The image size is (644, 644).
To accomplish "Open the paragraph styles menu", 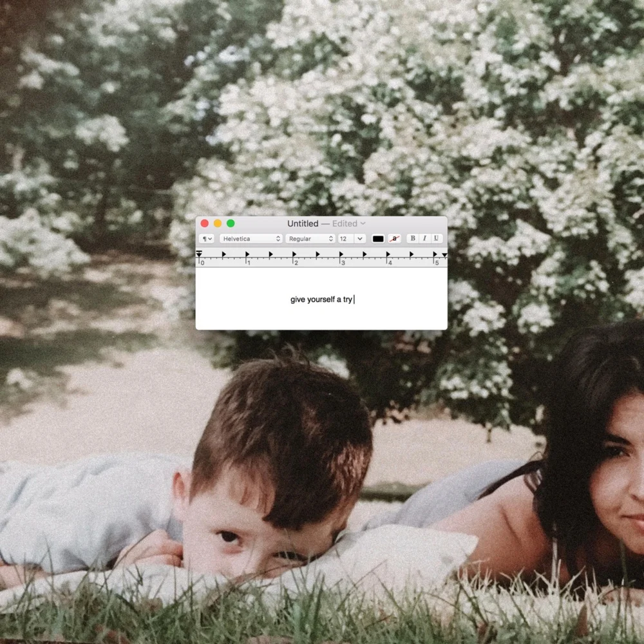I will click(x=207, y=238).
